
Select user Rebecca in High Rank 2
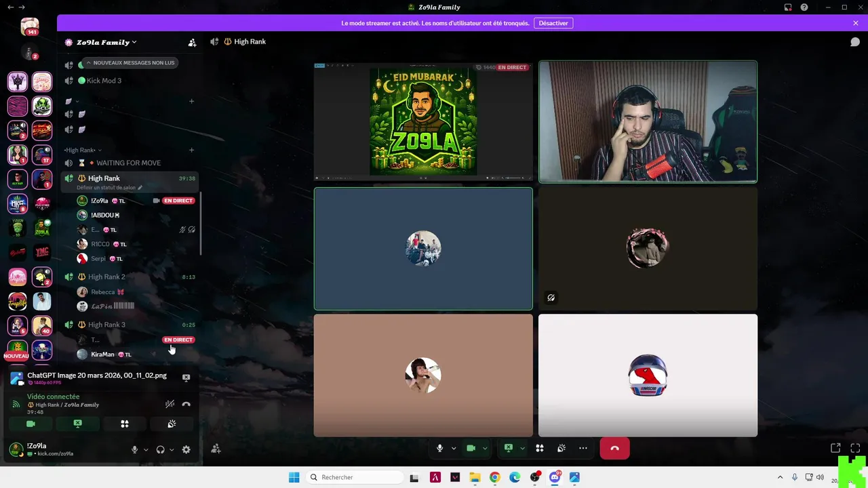[102, 291]
